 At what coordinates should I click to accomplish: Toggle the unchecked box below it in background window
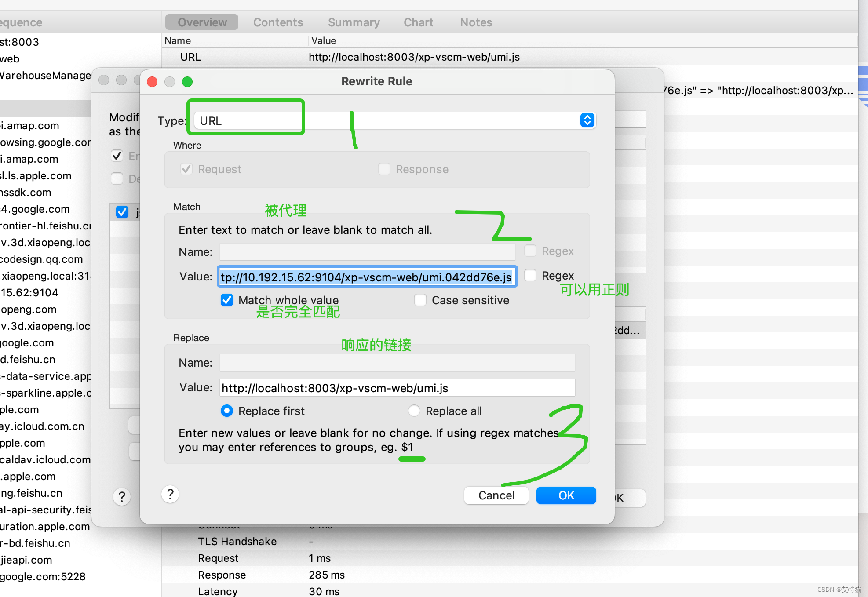pyautogui.click(x=117, y=178)
